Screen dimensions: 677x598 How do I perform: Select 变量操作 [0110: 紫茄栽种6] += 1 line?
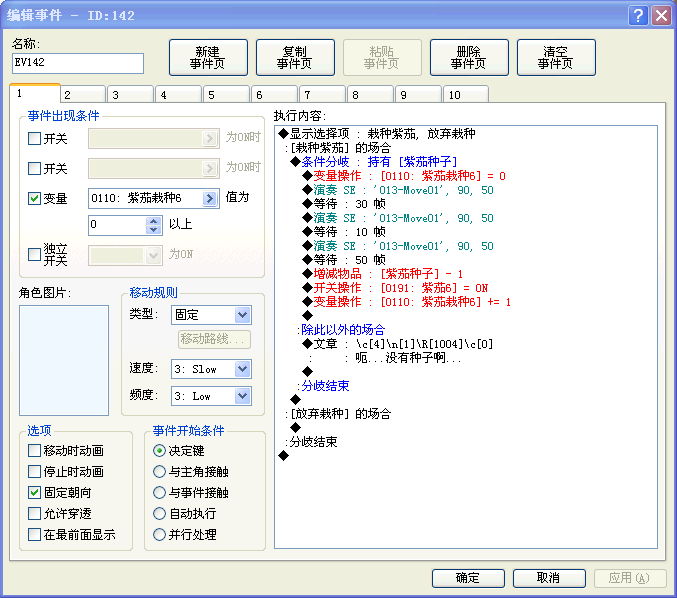coord(407,302)
